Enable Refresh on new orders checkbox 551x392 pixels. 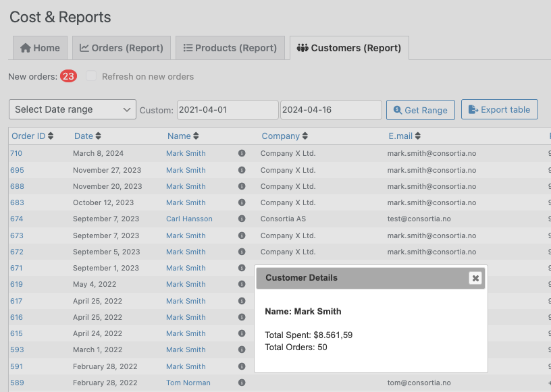pos(91,76)
